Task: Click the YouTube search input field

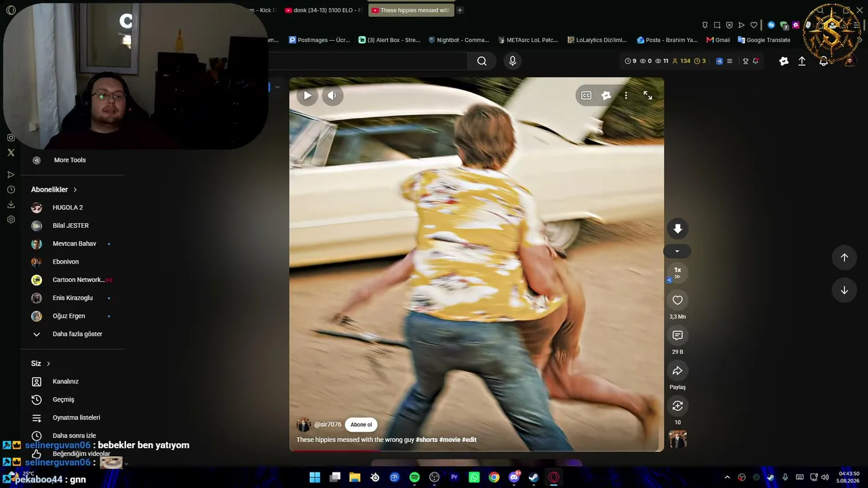Action: pos(368,61)
